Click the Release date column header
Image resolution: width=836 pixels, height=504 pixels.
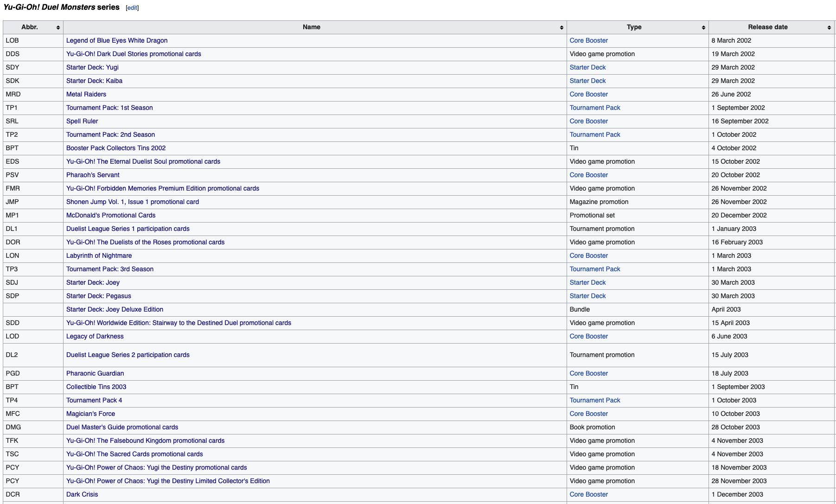pyautogui.click(x=771, y=27)
